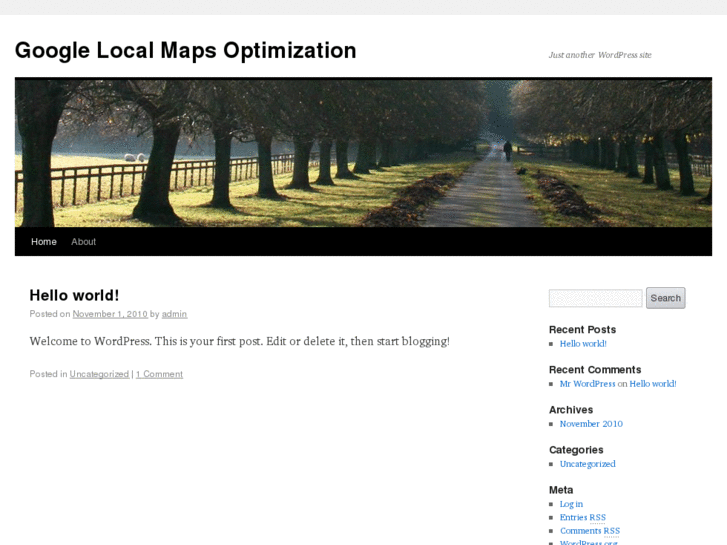The width and height of the screenshot is (727, 545).
Task: Open the Home menu item
Action: [44, 242]
